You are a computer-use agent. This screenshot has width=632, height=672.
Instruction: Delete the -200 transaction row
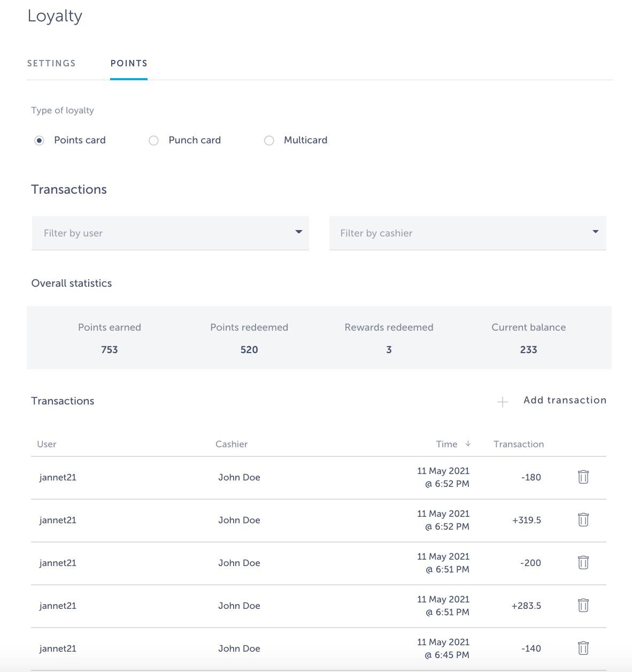[583, 563]
